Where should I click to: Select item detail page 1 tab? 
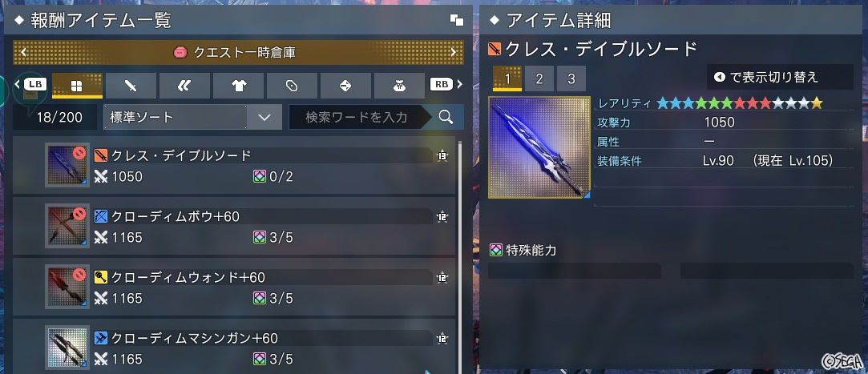507,78
